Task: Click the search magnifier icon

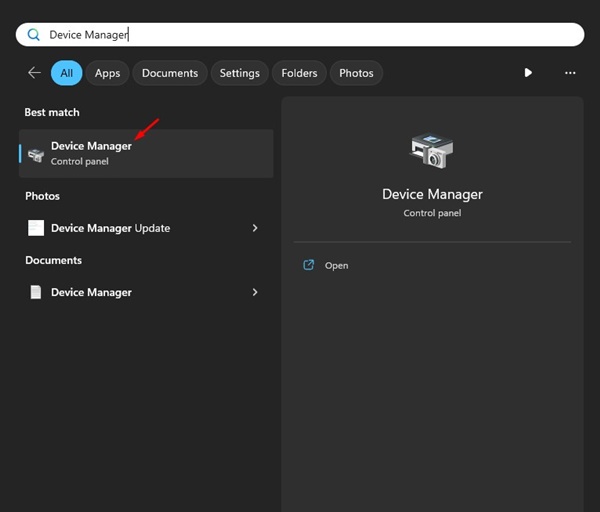Action: (33, 34)
